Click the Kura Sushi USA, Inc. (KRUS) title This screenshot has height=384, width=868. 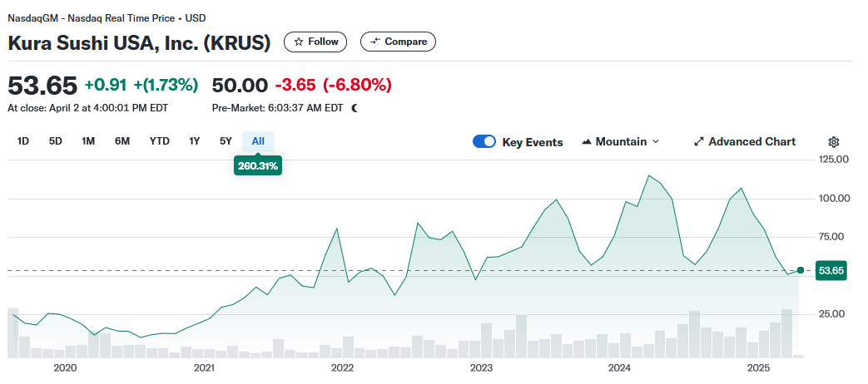[x=139, y=43]
